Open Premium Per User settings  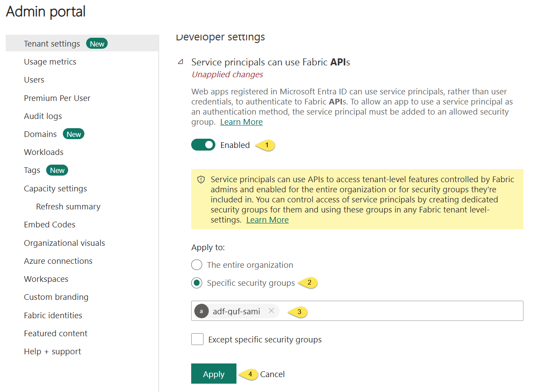(x=57, y=98)
